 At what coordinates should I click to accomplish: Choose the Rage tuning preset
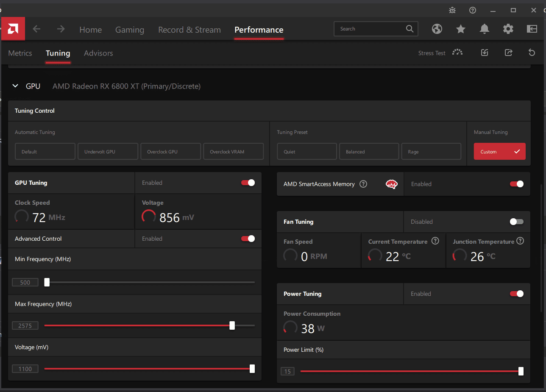click(431, 151)
